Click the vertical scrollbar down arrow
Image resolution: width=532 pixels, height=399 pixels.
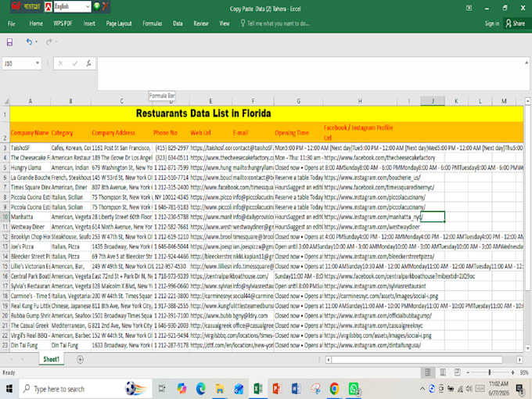click(527, 348)
